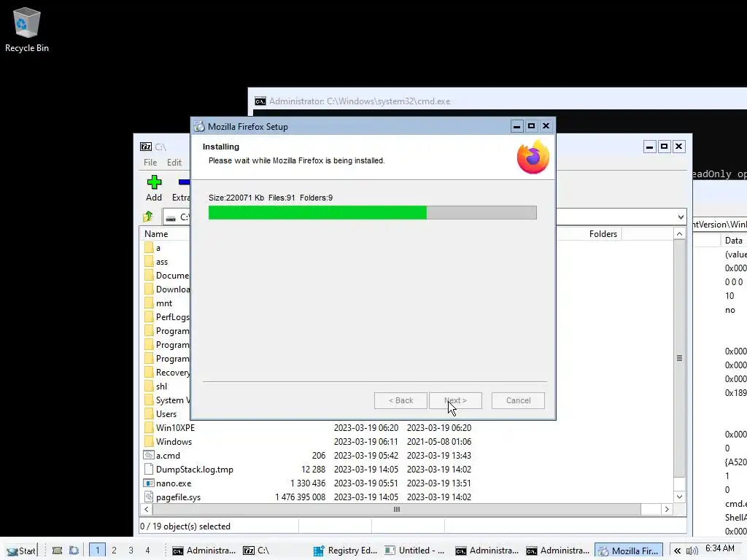Expand hidden tray icons chevron
The image size is (747, 560).
677,551
